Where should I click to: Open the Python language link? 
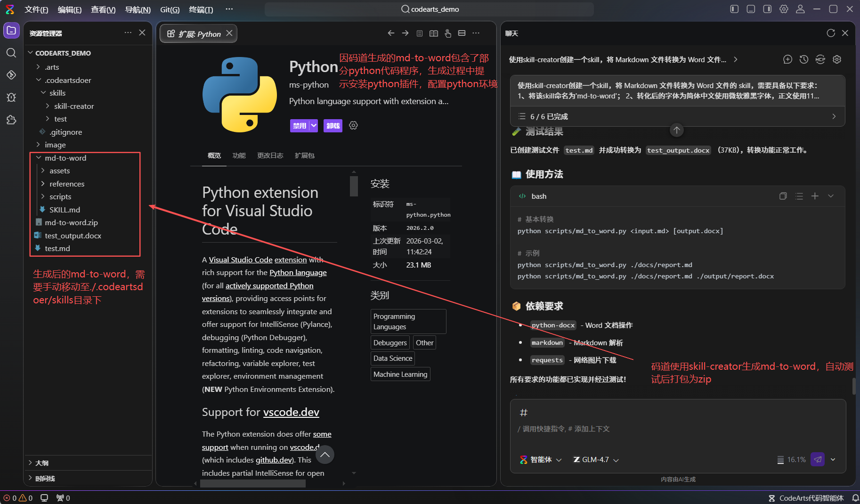point(298,272)
